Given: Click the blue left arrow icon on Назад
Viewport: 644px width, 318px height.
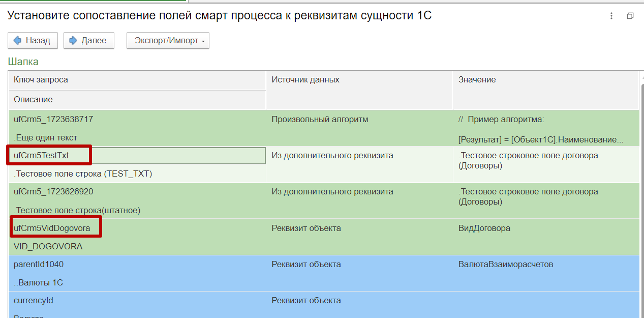Looking at the screenshot, I should coord(18,41).
